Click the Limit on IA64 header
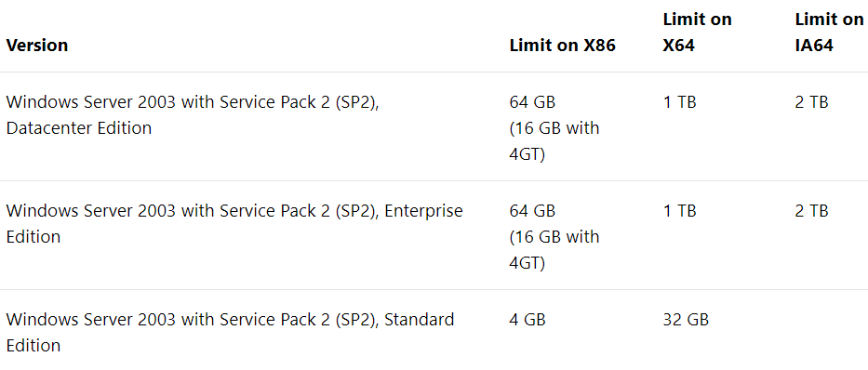Screen dimensions: 868x370 tap(829, 33)
